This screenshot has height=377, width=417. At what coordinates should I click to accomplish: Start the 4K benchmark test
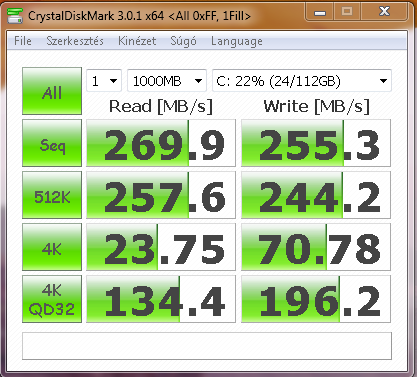point(52,247)
